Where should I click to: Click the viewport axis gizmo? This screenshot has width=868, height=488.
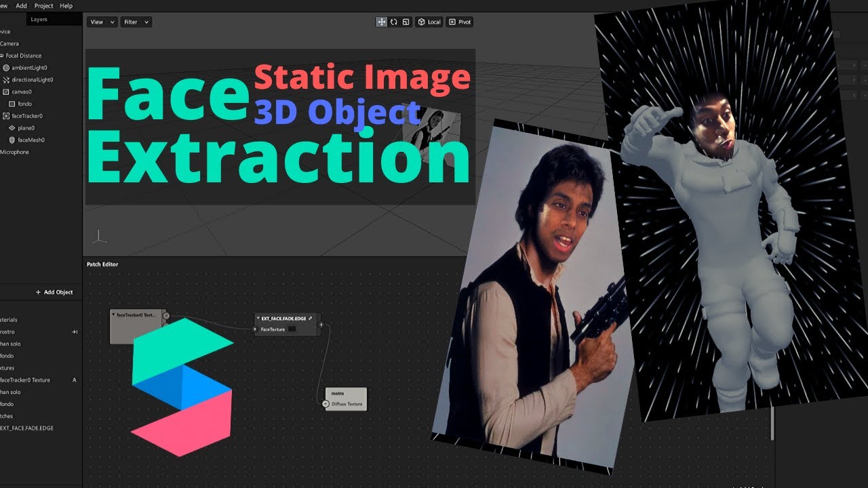[100, 236]
